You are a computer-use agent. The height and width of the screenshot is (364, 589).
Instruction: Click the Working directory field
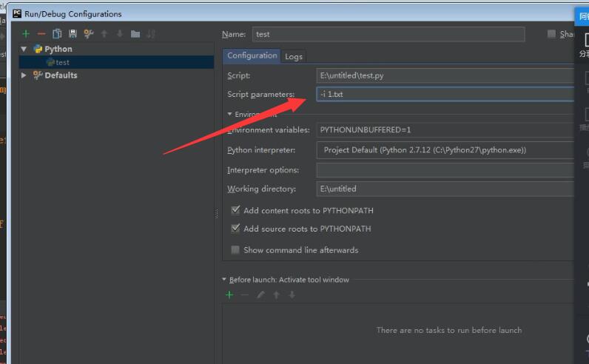tap(445, 189)
